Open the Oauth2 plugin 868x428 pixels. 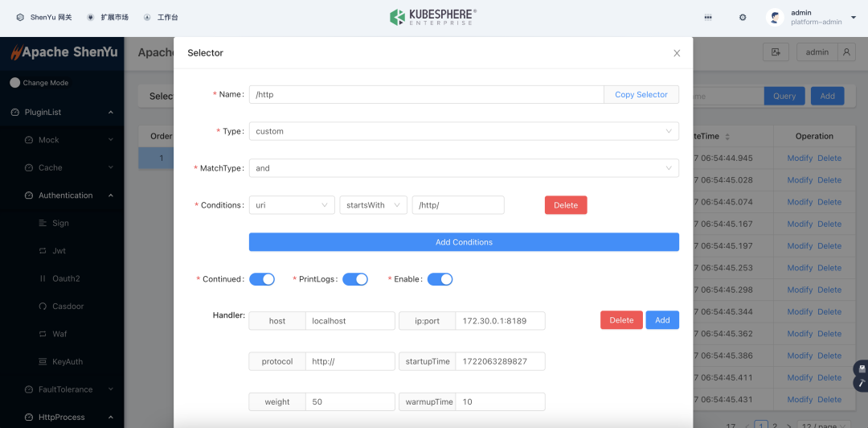point(66,278)
